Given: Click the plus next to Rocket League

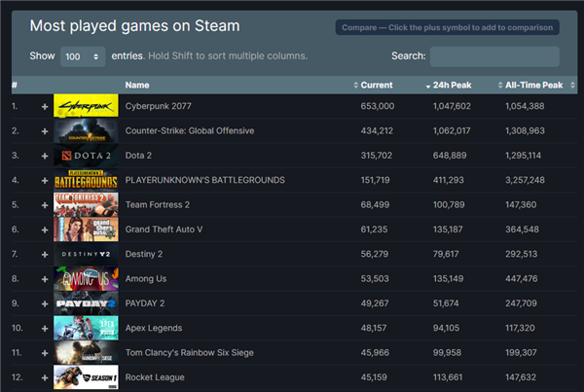Looking at the screenshot, I should tap(45, 377).
